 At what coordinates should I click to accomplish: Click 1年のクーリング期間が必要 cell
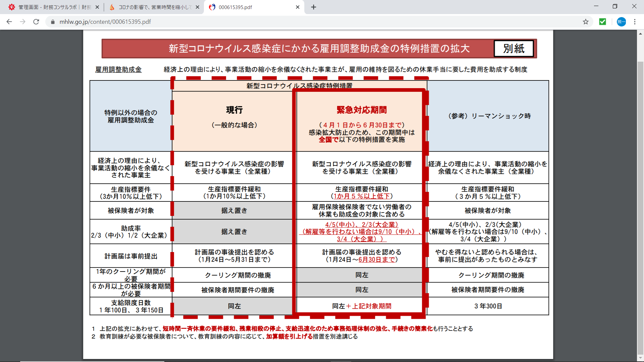pyautogui.click(x=131, y=275)
